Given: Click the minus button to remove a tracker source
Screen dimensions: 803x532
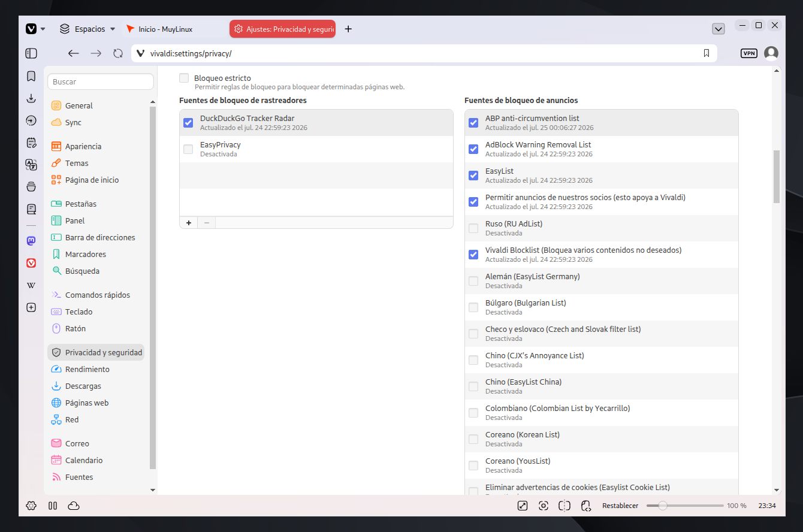Looking at the screenshot, I should click(206, 222).
